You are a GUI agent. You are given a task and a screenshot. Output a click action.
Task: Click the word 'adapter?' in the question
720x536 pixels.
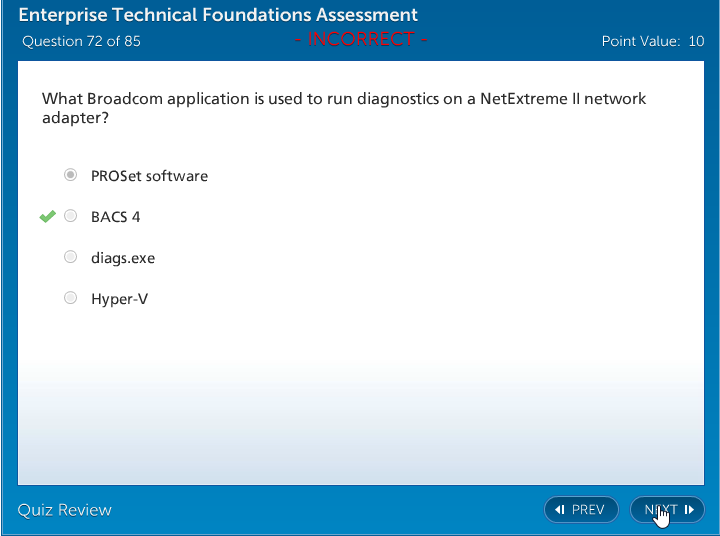[x=75, y=118]
